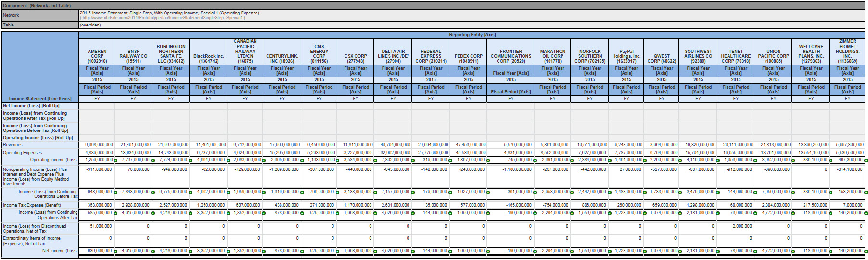The height and width of the screenshot is (260, 868).
Task: Click green check icon beside Before Tax value 1,959,000,000
Action: click(264, 192)
